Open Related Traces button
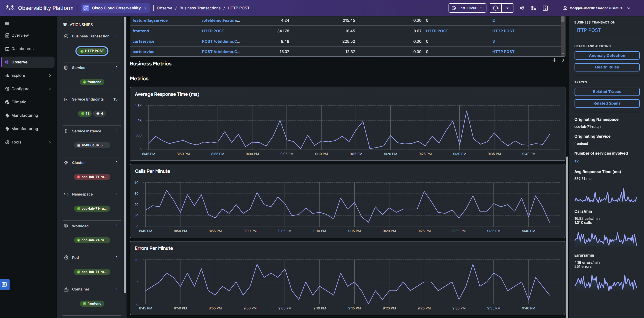644x318 pixels. tap(607, 92)
